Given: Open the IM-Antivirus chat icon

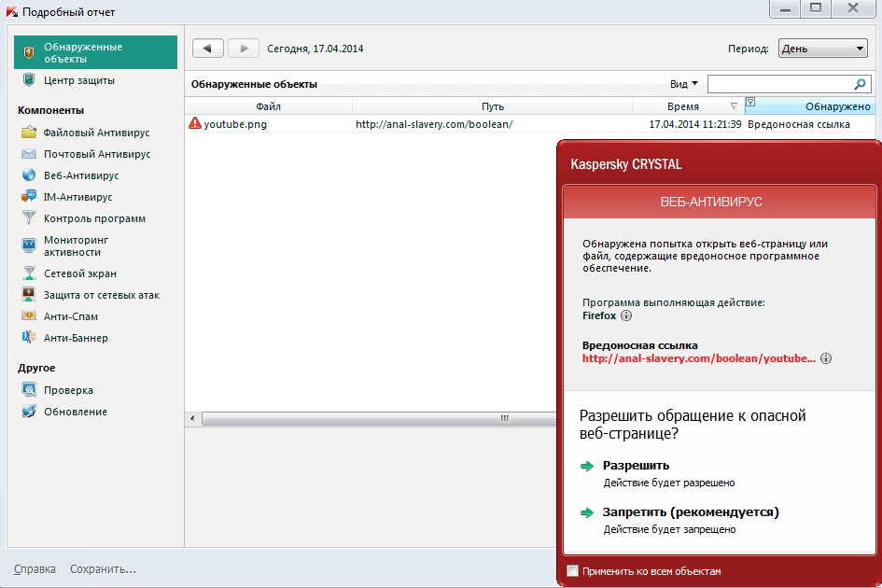Looking at the screenshot, I should pos(28,197).
